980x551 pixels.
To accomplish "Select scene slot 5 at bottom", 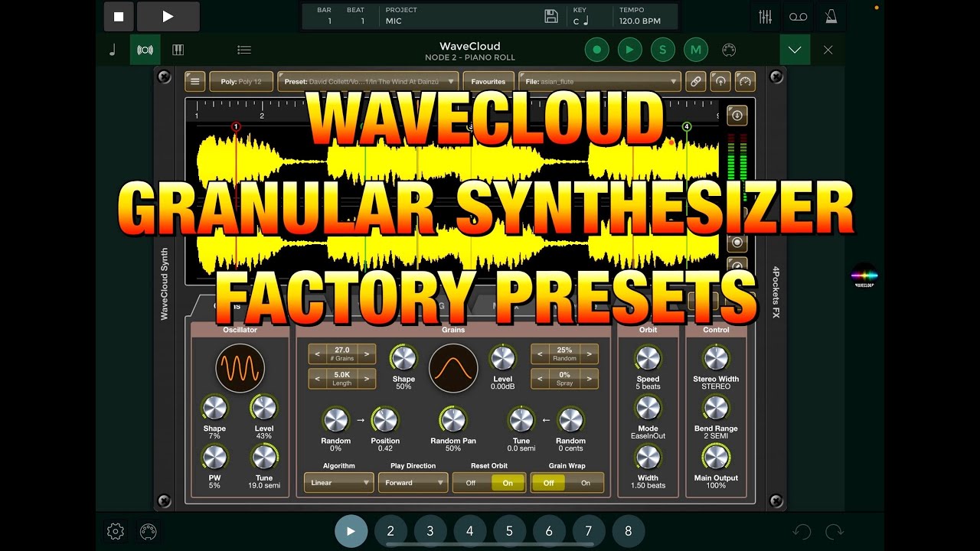I will (509, 531).
